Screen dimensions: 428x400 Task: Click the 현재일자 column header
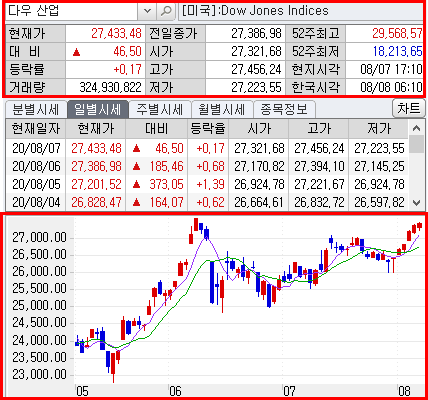[36, 129]
